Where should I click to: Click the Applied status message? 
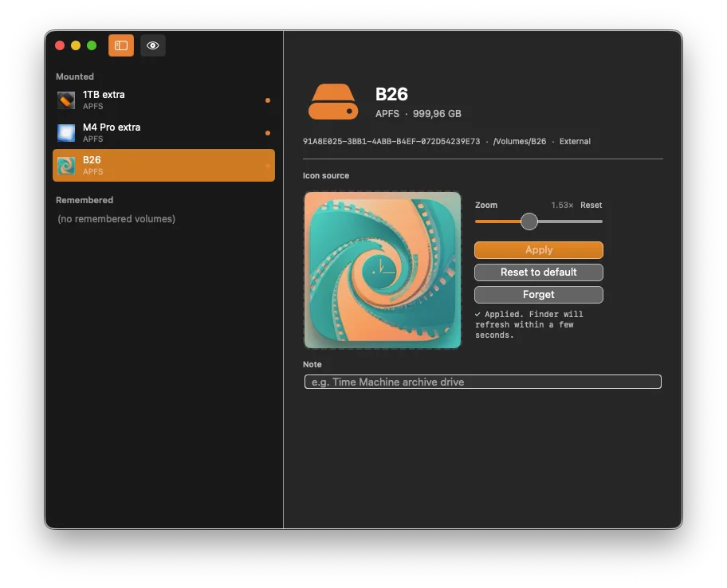[x=529, y=324]
